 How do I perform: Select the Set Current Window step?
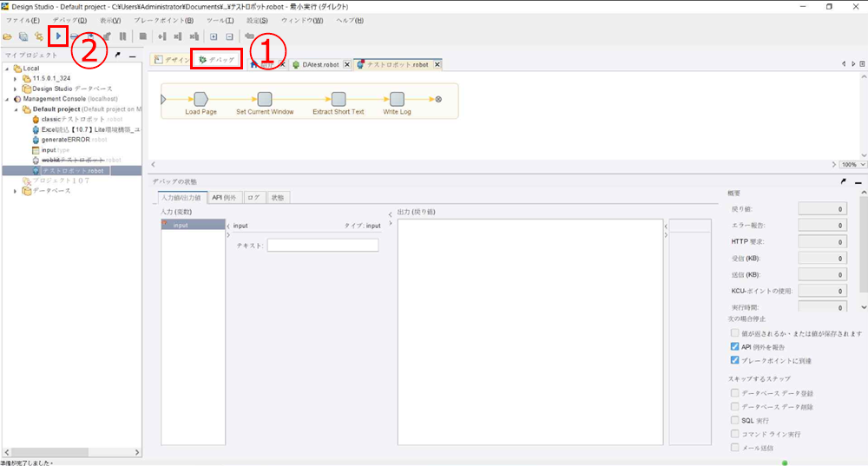pyautogui.click(x=265, y=99)
